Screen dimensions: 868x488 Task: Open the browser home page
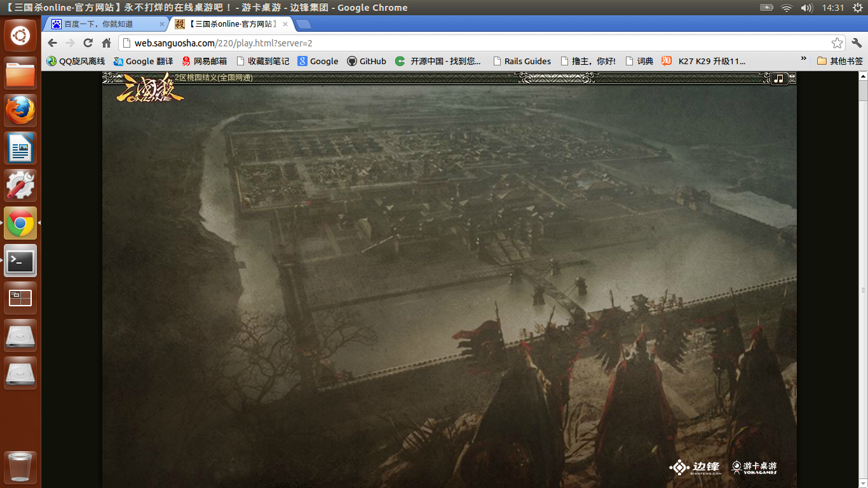tap(106, 43)
